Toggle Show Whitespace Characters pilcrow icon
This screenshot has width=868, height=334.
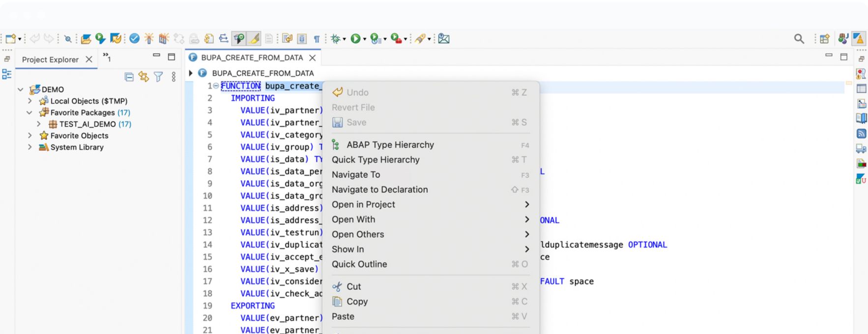click(x=317, y=38)
